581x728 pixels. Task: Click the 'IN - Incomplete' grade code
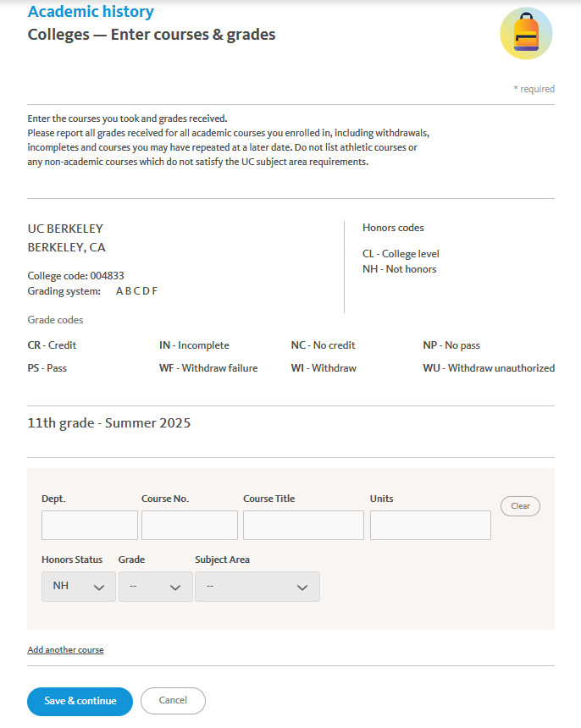[194, 345]
